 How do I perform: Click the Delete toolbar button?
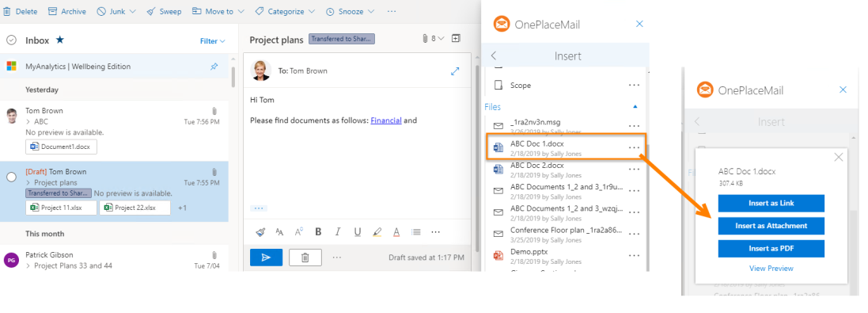(21, 11)
